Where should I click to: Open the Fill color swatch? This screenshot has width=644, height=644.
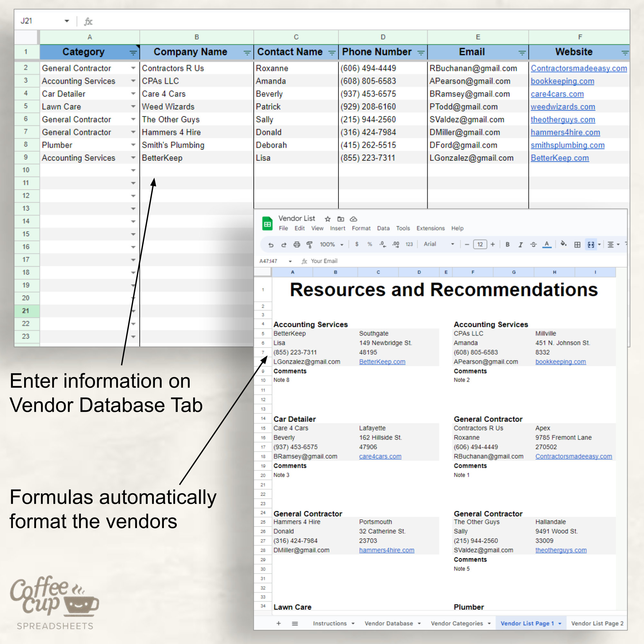tap(563, 244)
